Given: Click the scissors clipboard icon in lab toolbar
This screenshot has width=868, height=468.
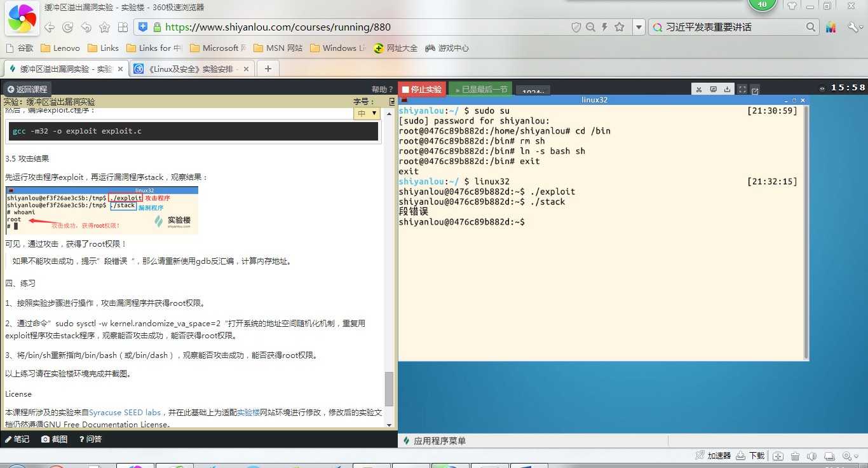Looking at the screenshot, I should click(x=699, y=90).
